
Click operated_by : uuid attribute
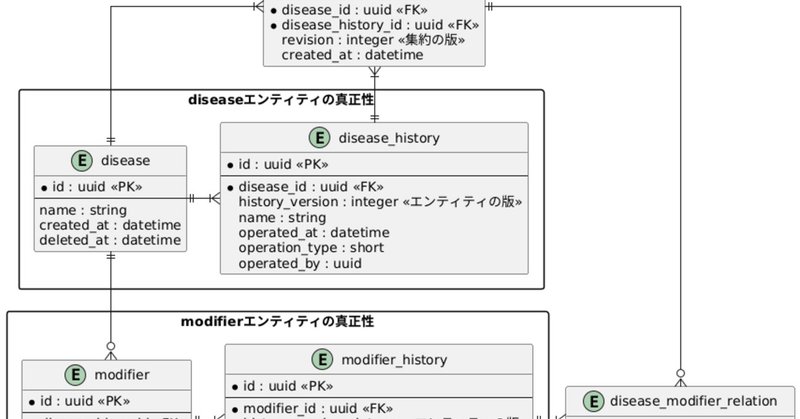[x=300, y=263]
